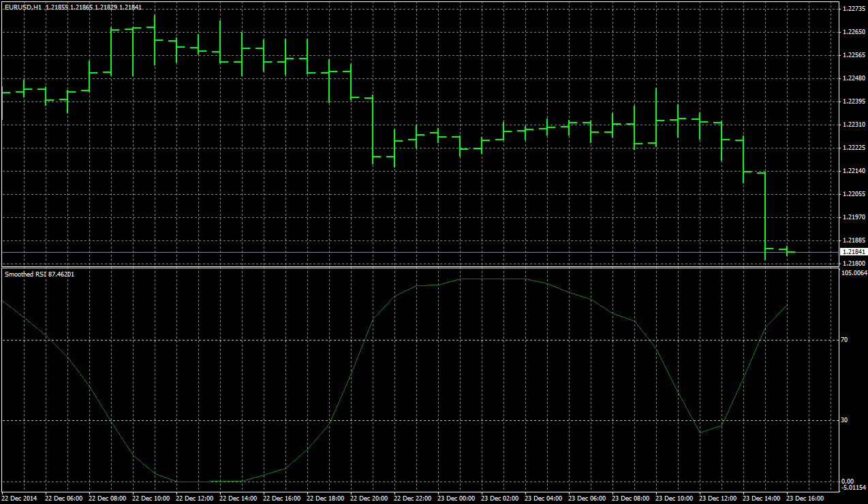Screen dimensions: 868x504
Task: Click the EURUSD,H1 chart title text
Action: click(x=23, y=6)
